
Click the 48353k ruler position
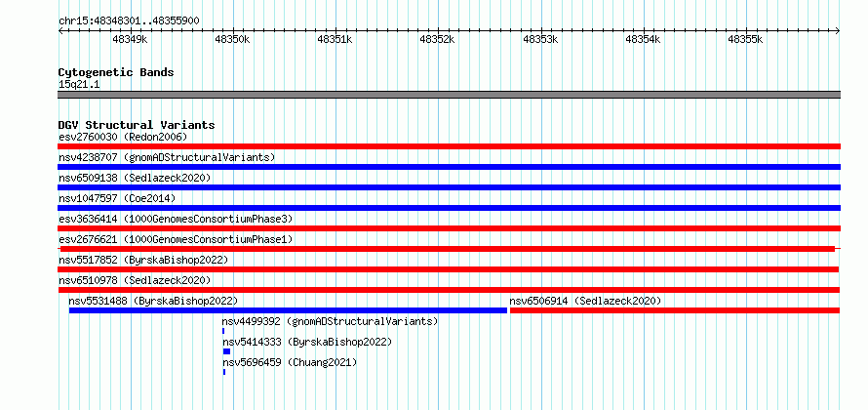coord(541,39)
